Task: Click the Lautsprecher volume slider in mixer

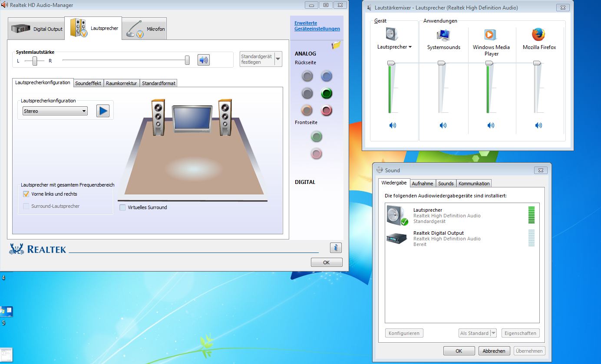Action: 391,63
